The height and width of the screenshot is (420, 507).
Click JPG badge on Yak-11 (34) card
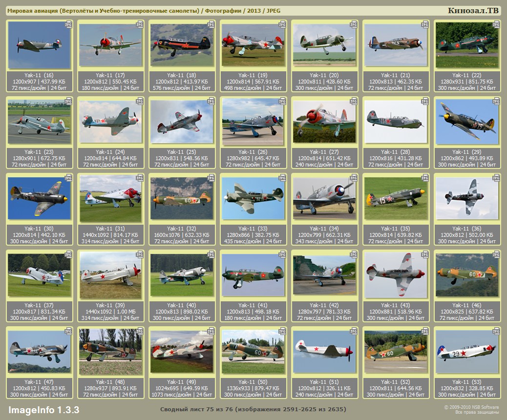[x=354, y=178]
